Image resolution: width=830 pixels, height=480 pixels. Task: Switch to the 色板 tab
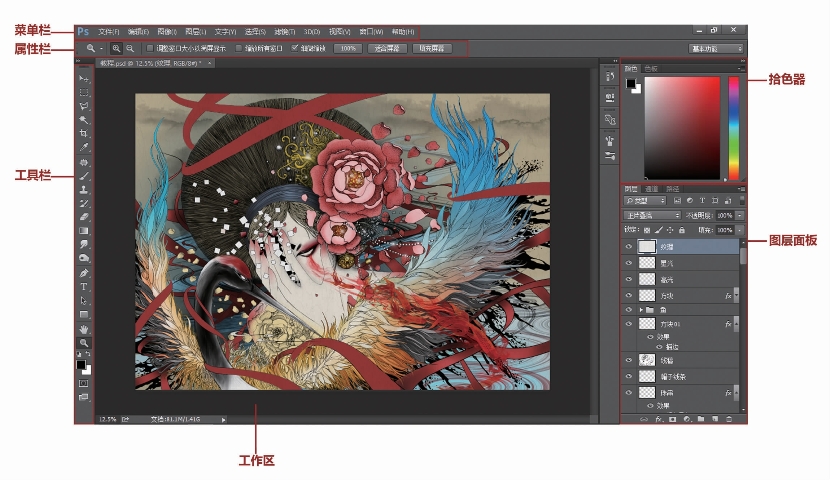[x=651, y=68]
